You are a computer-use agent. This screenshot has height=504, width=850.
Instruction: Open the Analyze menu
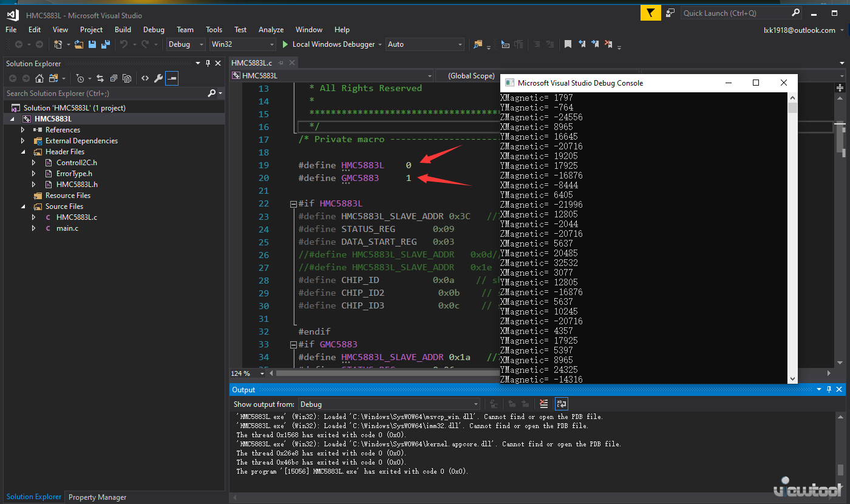tap(271, 30)
